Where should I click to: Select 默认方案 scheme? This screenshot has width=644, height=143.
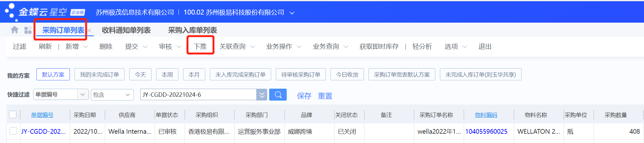53,74
